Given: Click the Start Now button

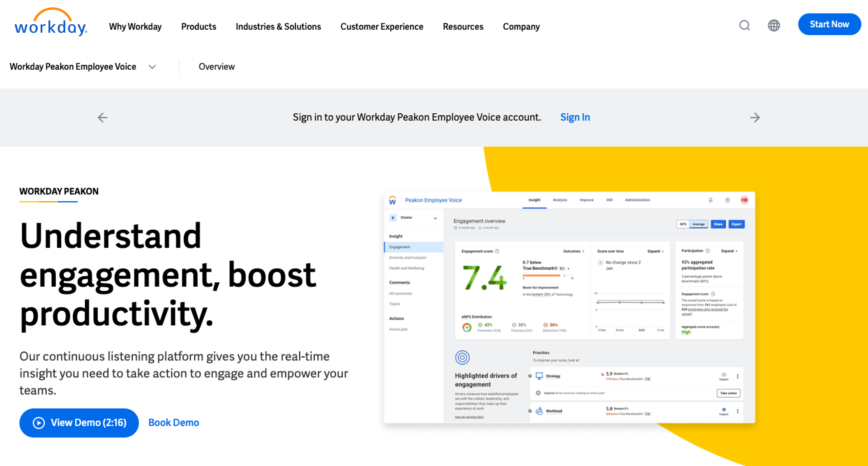Looking at the screenshot, I should point(829,24).
